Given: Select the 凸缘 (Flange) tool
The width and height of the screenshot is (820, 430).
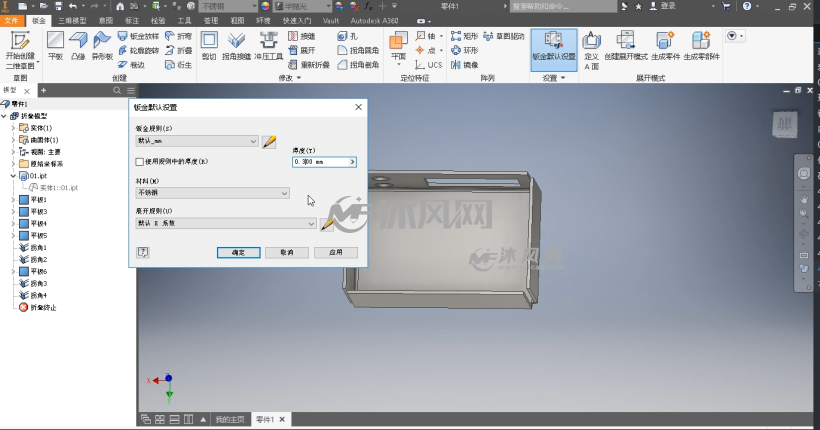Looking at the screenshot, I should [78, 46].
